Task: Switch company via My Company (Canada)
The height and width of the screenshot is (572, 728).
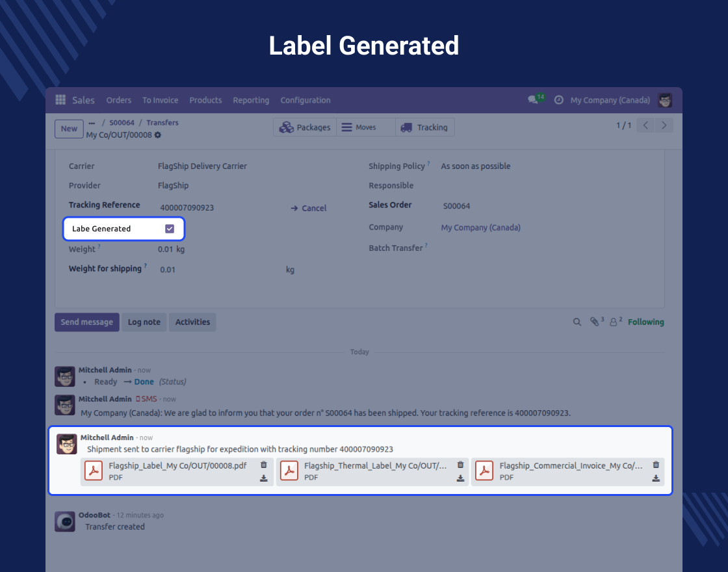Action: pyautogui.click(x=610, y=100)
